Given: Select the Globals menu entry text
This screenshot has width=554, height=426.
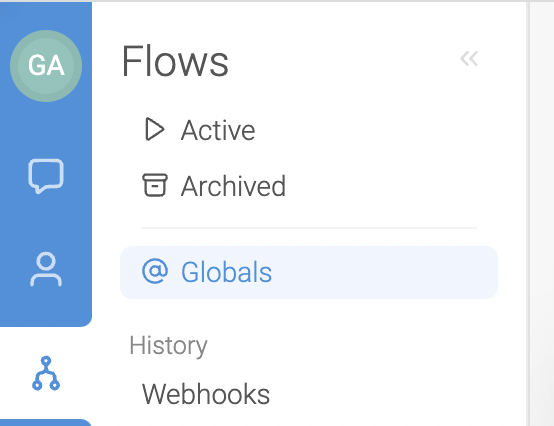Looking at the screenshot, I should point(226,272).
